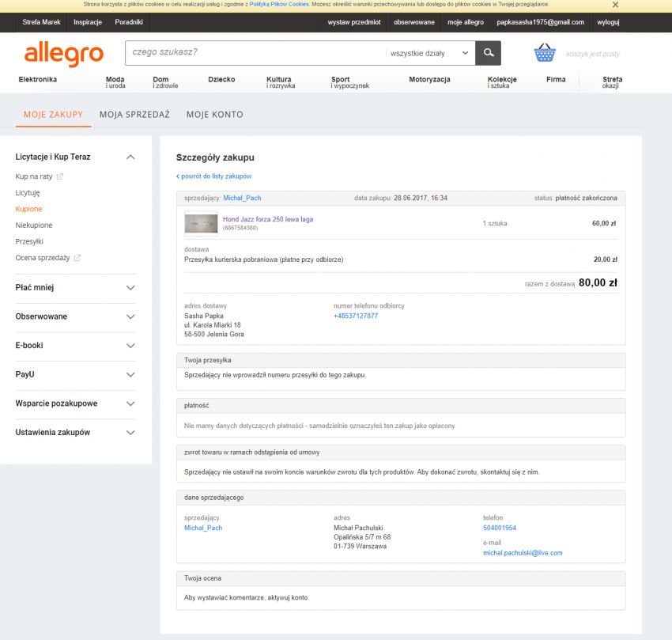Image resolution: width=672 pixels, height=640 pixels.
Task: Open seller Michal_Pach link in purchase header
Action: [242, 199]
